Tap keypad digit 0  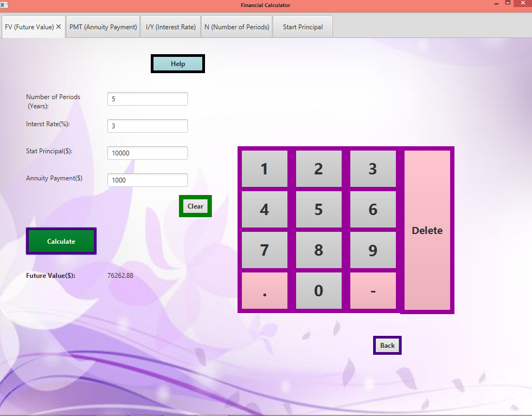(318, 291)
